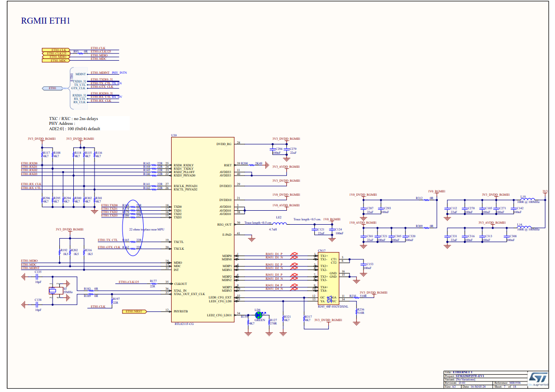The image size is (555, 392).
Task: Click the ETH1.NRST input port symbol
Action: [x=134, y=311]
